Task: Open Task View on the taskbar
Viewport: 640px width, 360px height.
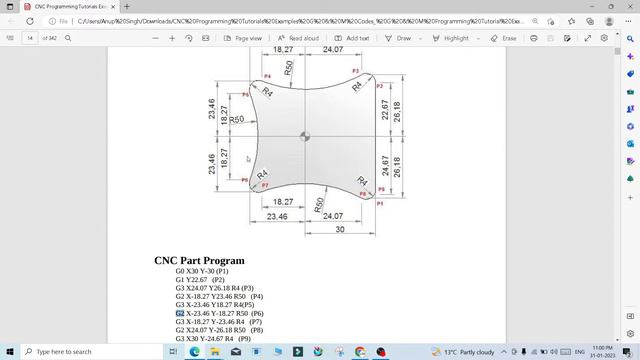Action: tap(173, 351)
